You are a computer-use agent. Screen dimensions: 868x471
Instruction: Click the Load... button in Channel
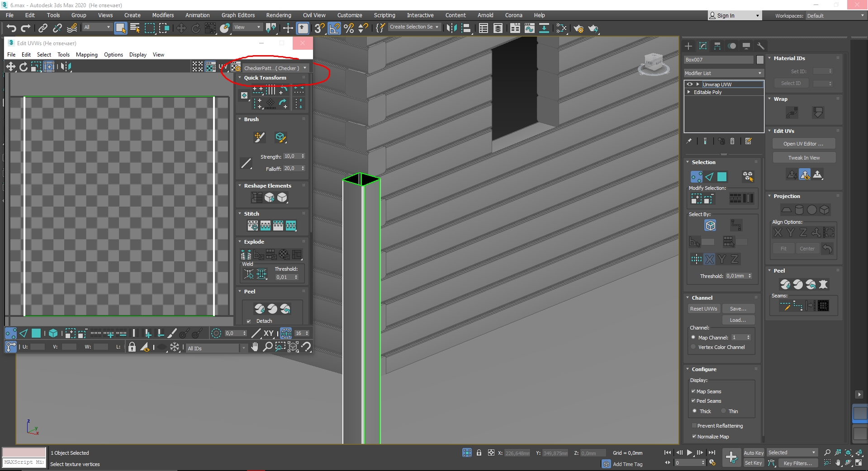738,320
